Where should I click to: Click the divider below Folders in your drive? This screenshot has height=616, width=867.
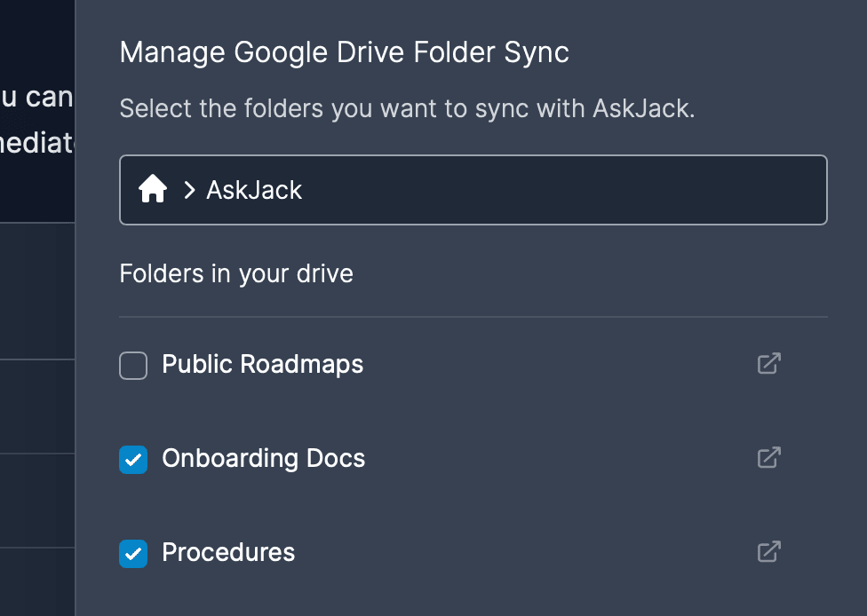tap(473, 317)
